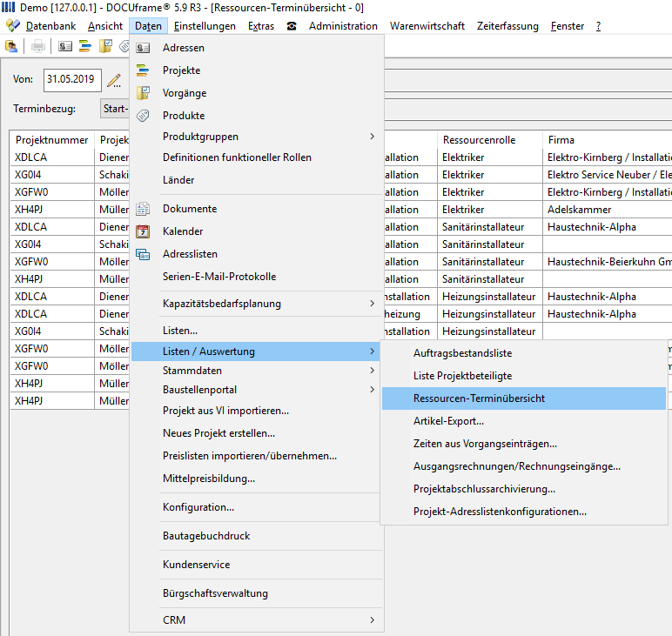Select Ausgangsrechnungen/Rechnungseingänge... entry
This screenshot has width=672, height=636.
coord(524,467)
